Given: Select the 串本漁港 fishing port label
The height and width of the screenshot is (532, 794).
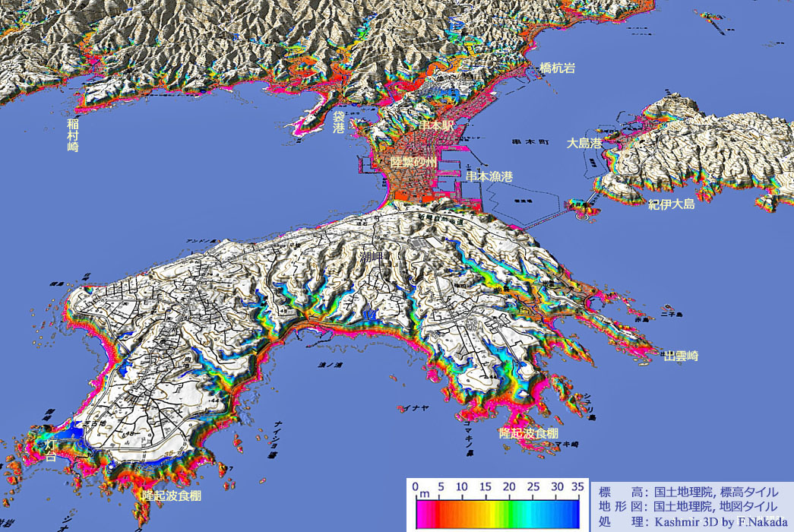Looking at the screenshot, I should coord(489,176).
